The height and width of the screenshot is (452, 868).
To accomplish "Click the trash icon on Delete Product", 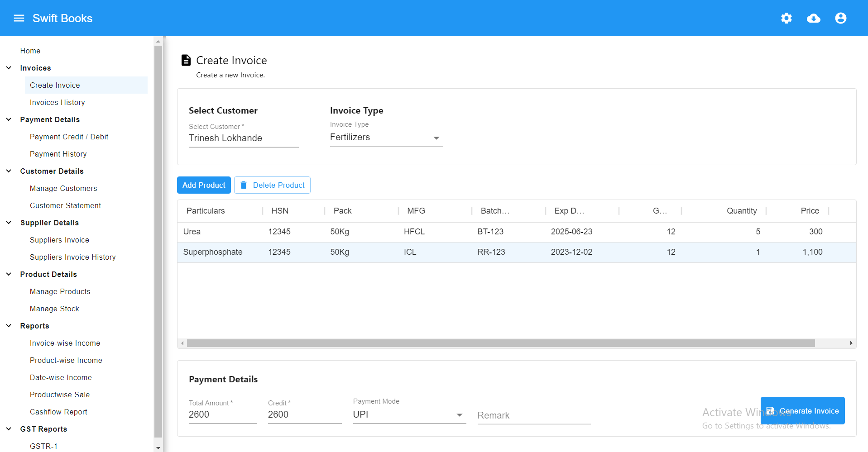I will pos(244,185).
